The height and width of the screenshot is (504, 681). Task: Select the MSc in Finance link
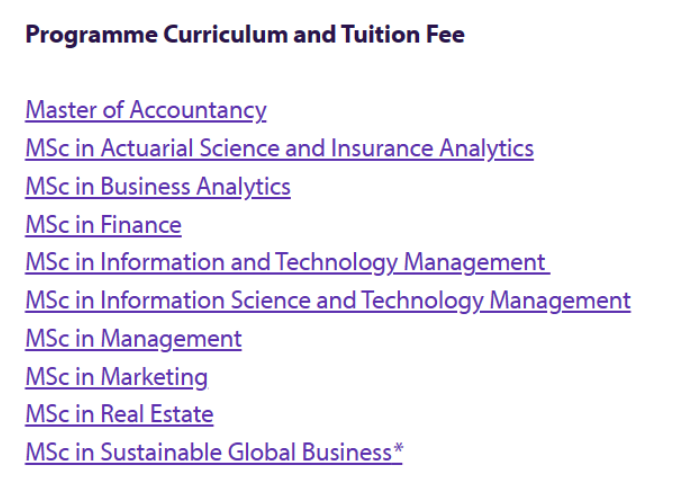pyautogui.click(x=103, y=225)
